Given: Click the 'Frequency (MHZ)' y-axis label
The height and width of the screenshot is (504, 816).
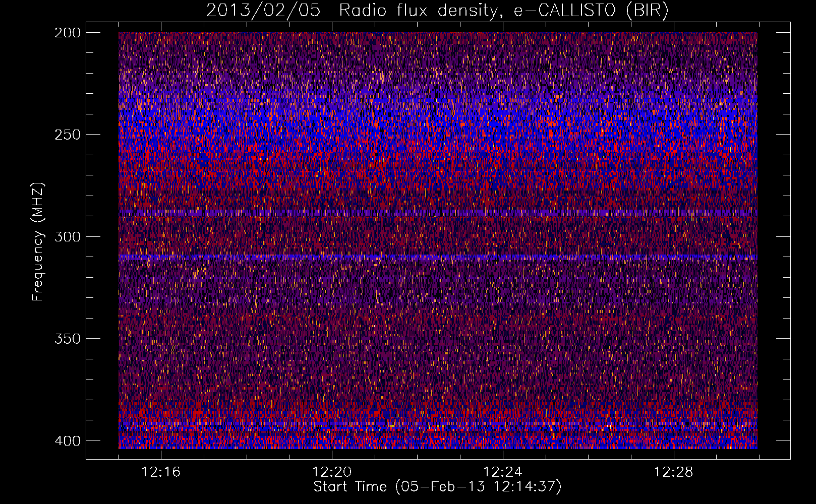Looking at the screenshot, I should [38, 241].
